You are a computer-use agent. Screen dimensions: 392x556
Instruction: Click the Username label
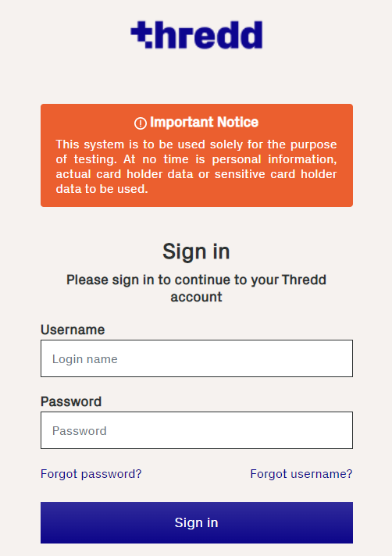(x=73, y=330)
